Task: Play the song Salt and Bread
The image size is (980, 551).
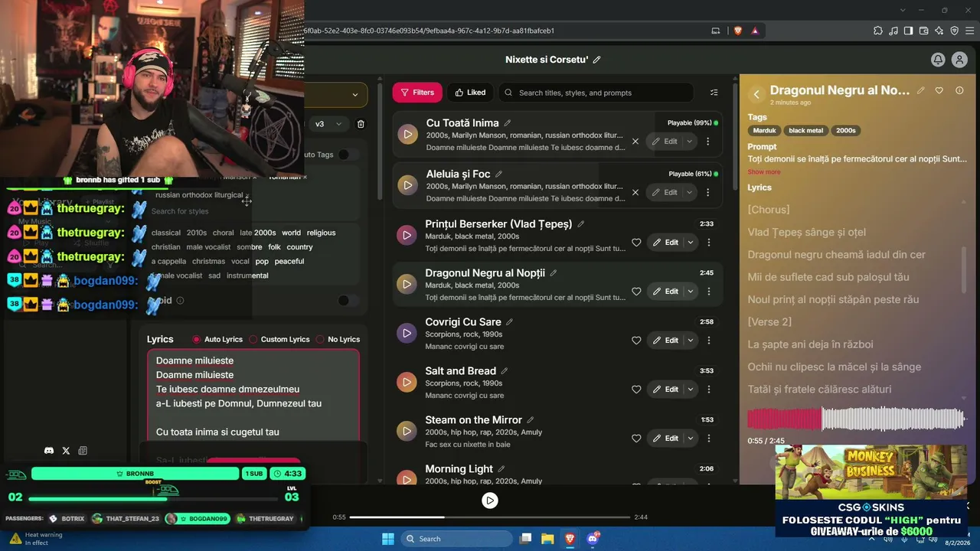Action: click(x=407, y=382)
